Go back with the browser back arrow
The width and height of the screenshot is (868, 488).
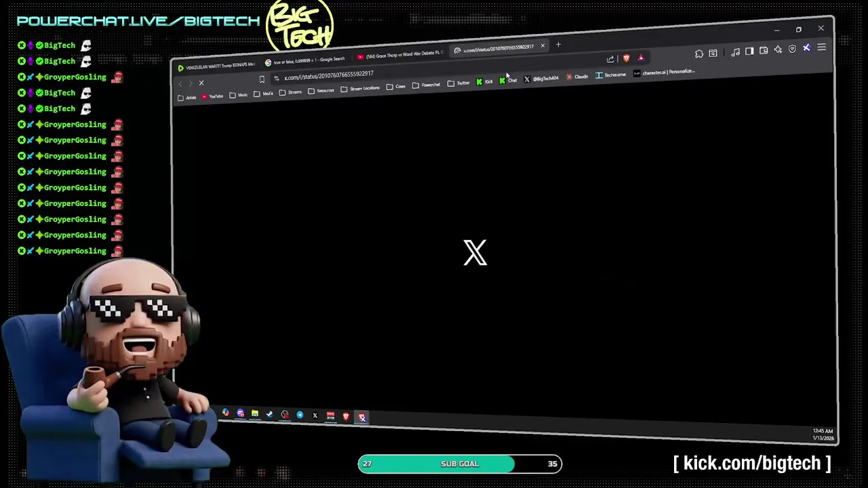click(180, 84)
